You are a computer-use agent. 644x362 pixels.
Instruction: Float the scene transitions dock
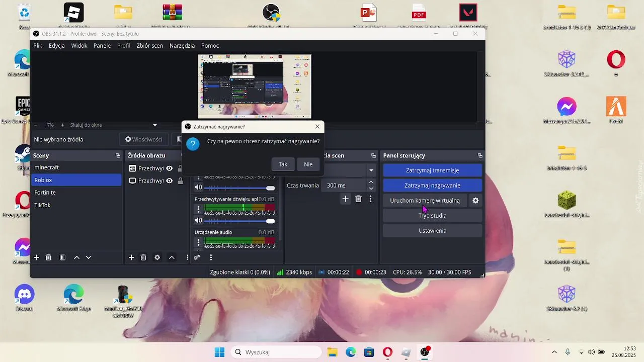(373, 156)
